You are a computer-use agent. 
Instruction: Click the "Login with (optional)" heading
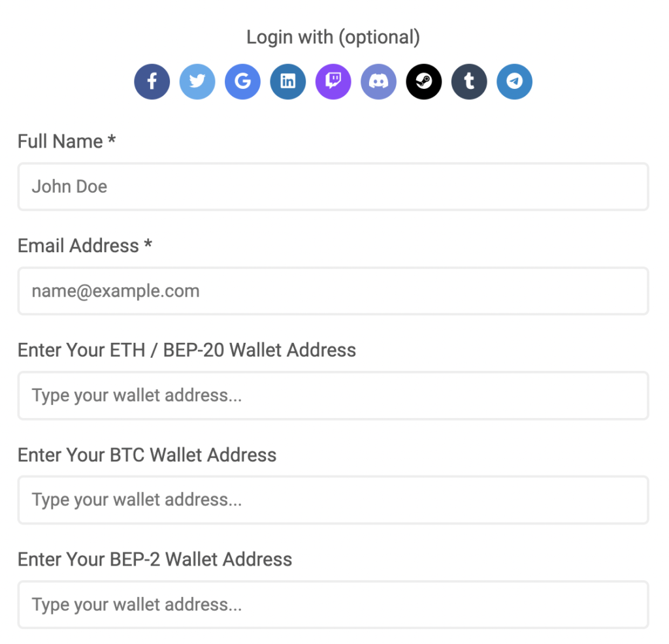pos(333,37)
